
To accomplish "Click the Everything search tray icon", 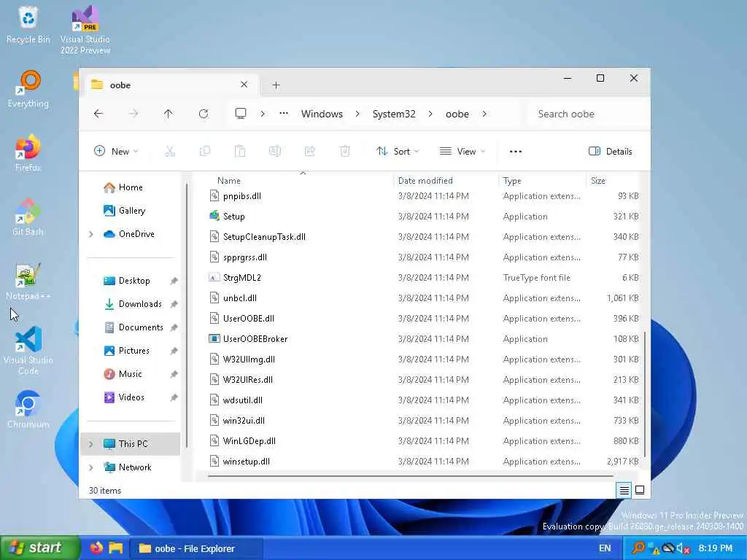I will tap(638, 548).
